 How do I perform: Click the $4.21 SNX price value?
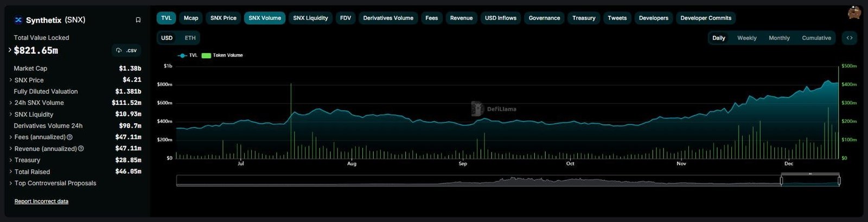click(132, 80)
